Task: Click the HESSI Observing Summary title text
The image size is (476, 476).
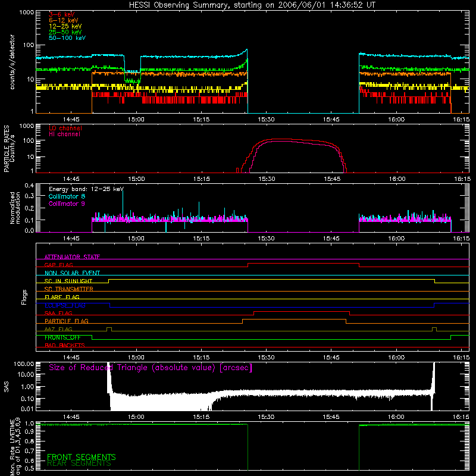Action: pyautogui.click(x=252, y=5)
